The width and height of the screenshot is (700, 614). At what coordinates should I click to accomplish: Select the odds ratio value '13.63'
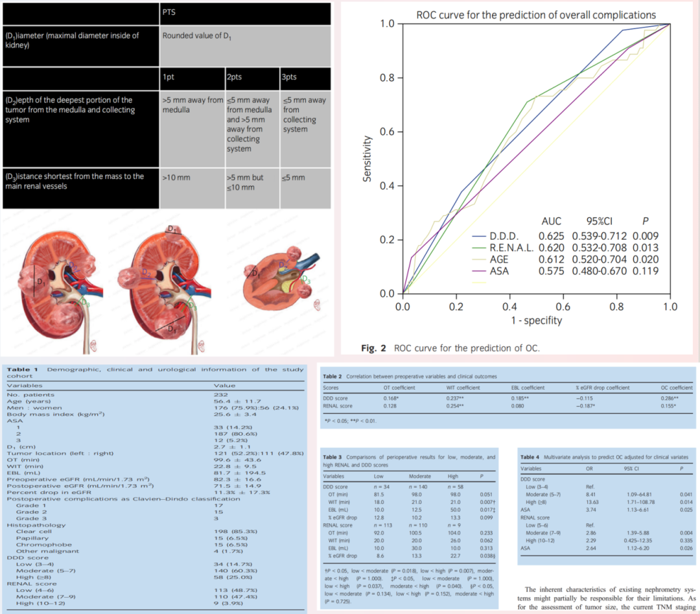point(592,502)
